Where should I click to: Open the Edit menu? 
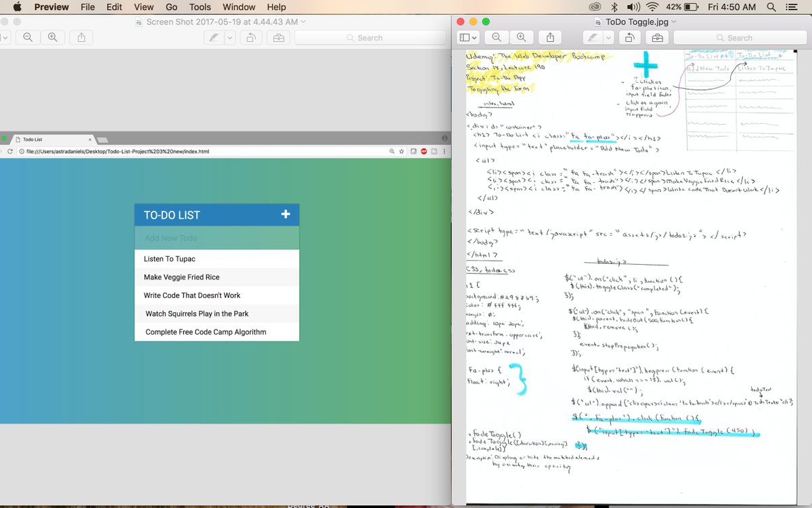114,7
